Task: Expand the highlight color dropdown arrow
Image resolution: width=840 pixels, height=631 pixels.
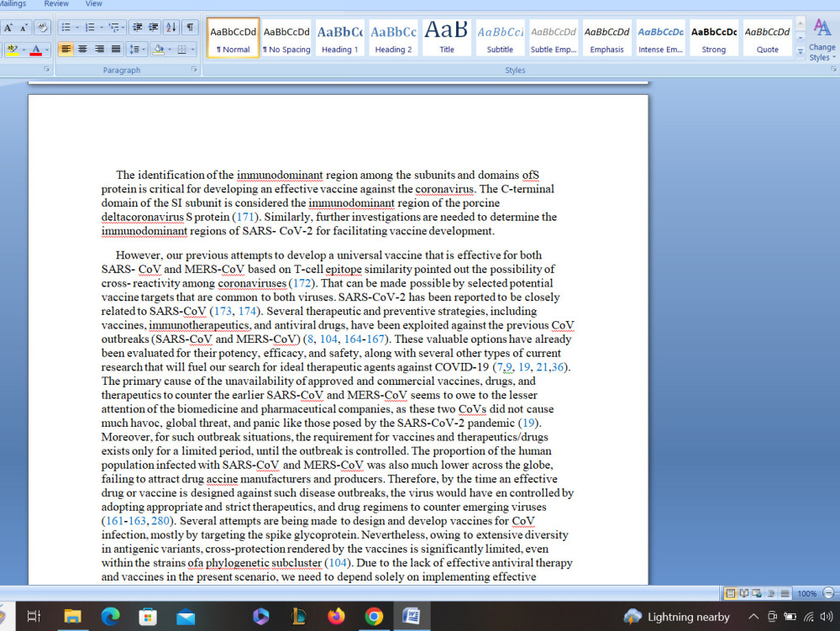Action: (x=24, y=50)
